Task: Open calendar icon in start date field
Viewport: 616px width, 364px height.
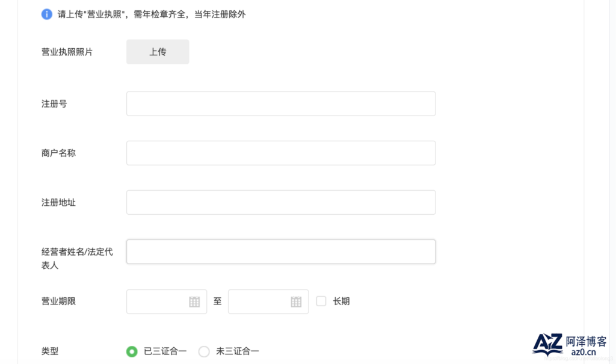Action: (194, 302)
